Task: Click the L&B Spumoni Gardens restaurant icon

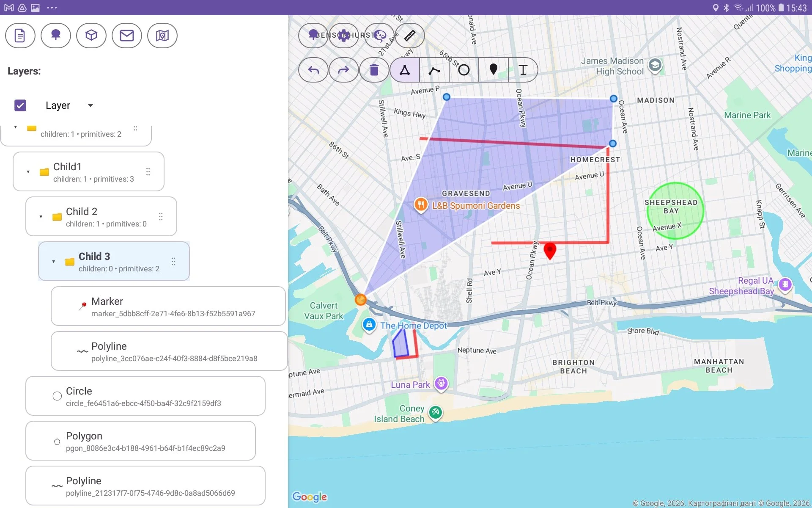Action: [x=420, y=205]
